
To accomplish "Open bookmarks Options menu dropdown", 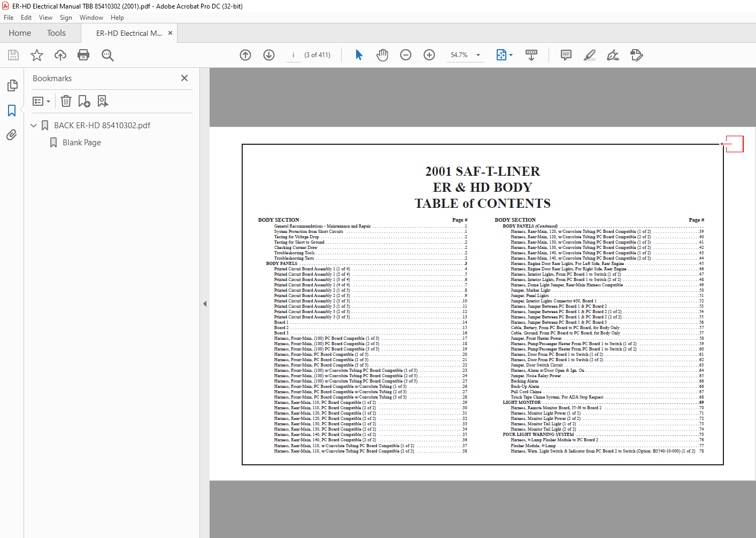I will 42,101.
